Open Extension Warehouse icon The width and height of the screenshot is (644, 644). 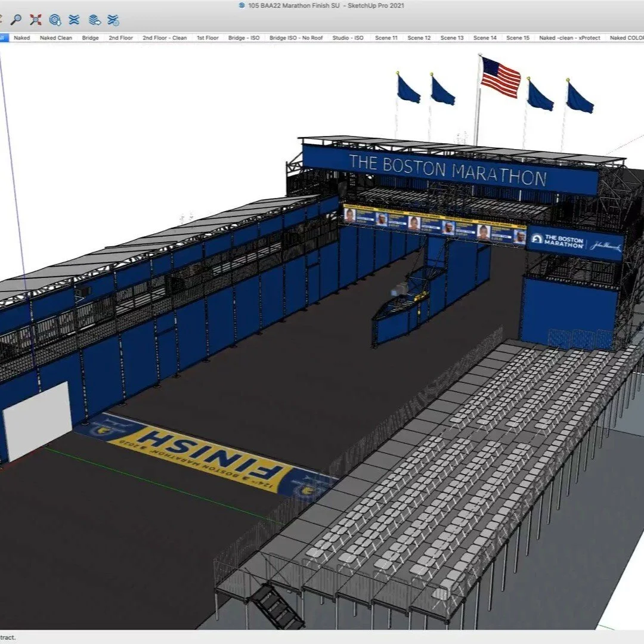[75, 19]
